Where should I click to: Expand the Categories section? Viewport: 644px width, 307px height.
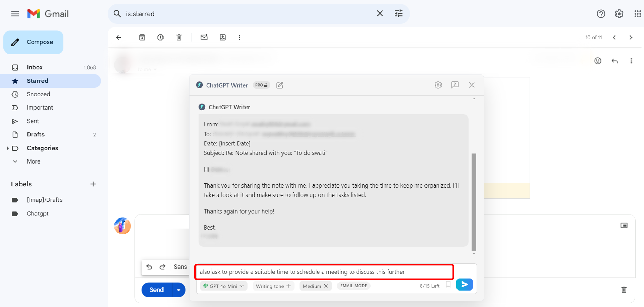[x=8, y=148]
